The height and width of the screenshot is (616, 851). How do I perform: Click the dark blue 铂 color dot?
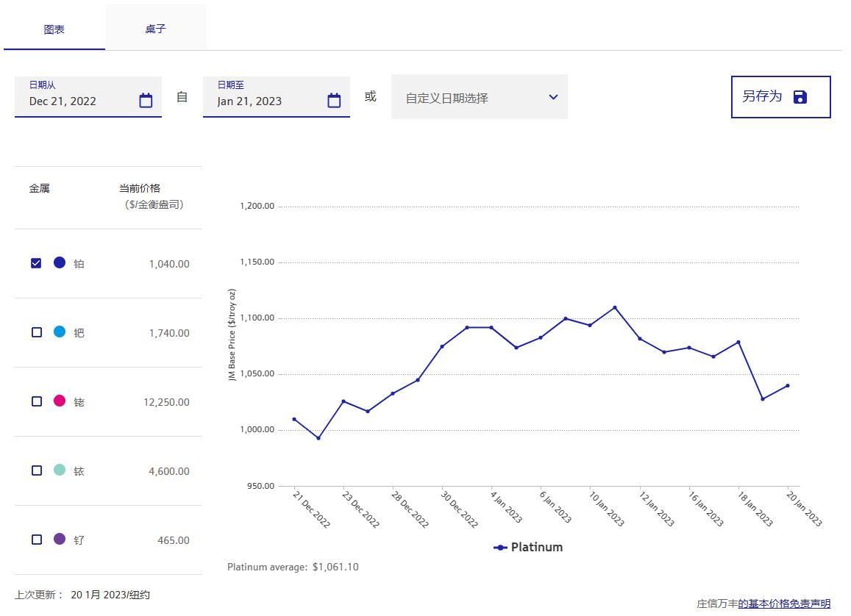click(x=60, y=262)
